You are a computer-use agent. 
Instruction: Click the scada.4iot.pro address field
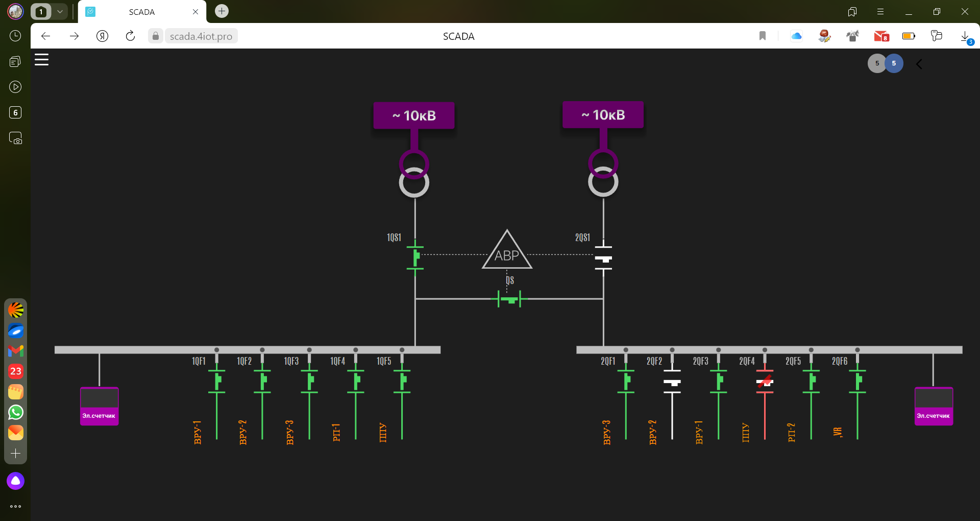click(x=201, y=36)
